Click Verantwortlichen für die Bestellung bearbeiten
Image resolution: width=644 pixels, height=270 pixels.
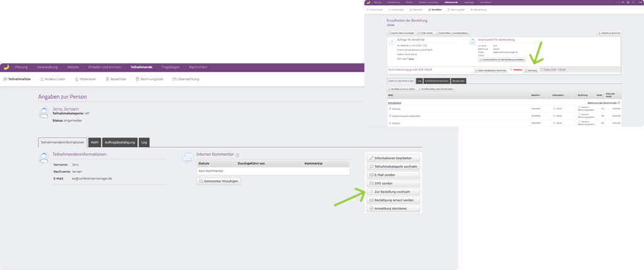tap(502, 60)
